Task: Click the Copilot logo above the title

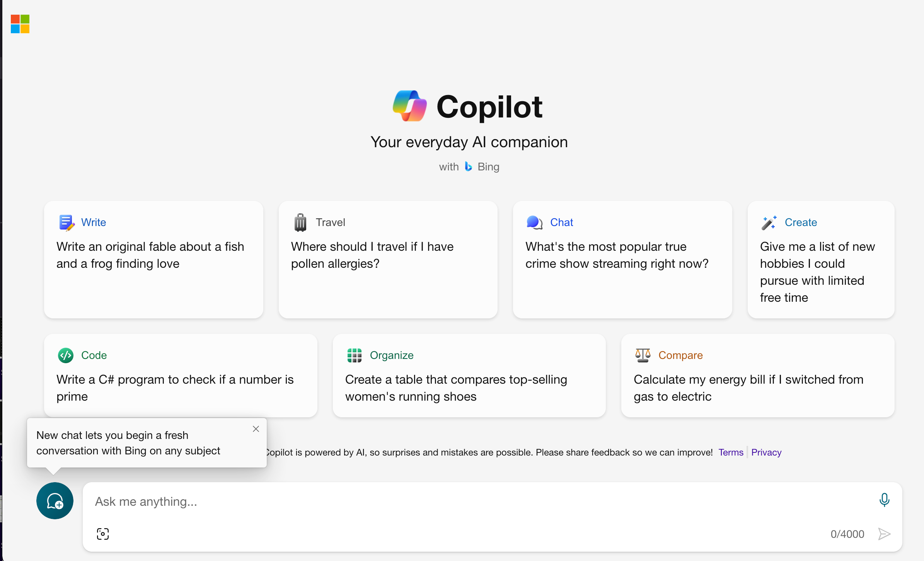Action: (x=409, y=106)
